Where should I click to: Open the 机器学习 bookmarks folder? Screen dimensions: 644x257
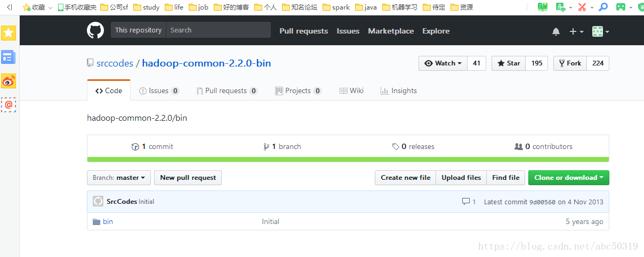click(x=399, y=7)
